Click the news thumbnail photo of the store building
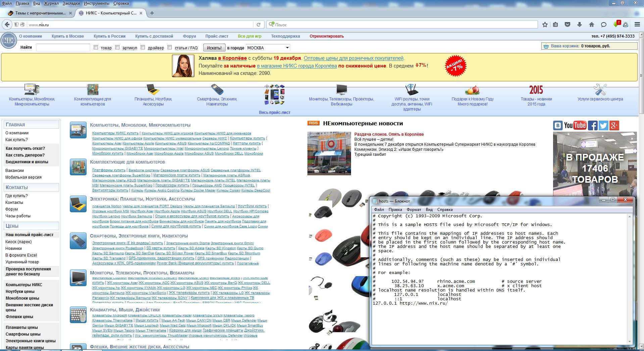Viewport: 644px width, 351px height. 329,153
